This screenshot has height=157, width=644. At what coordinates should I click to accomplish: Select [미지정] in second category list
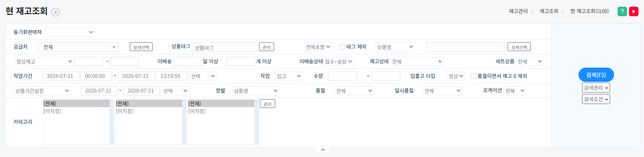(x=149, y=111)
